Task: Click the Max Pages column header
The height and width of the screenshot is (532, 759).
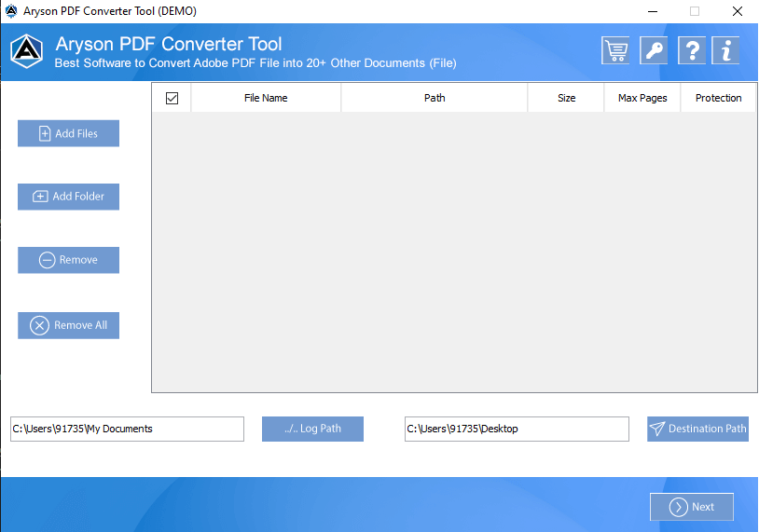Action: pos(642,98)
